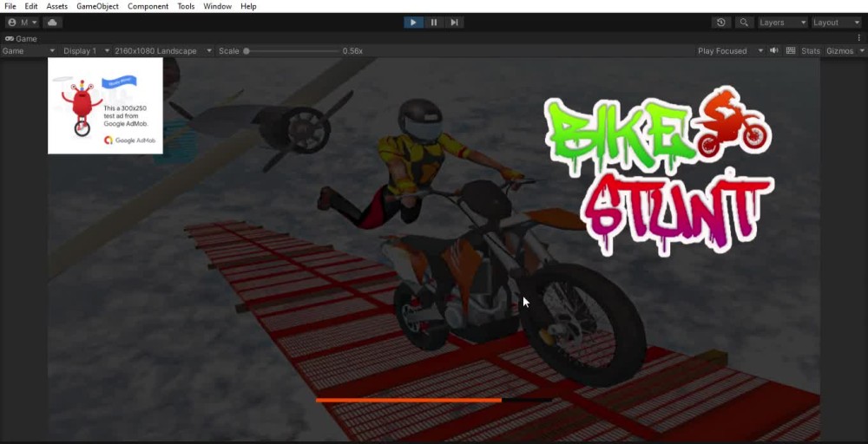This screenshot has width=868, height=444.
Task: Adjust the Scale slider handle
Action: [247, 51]
